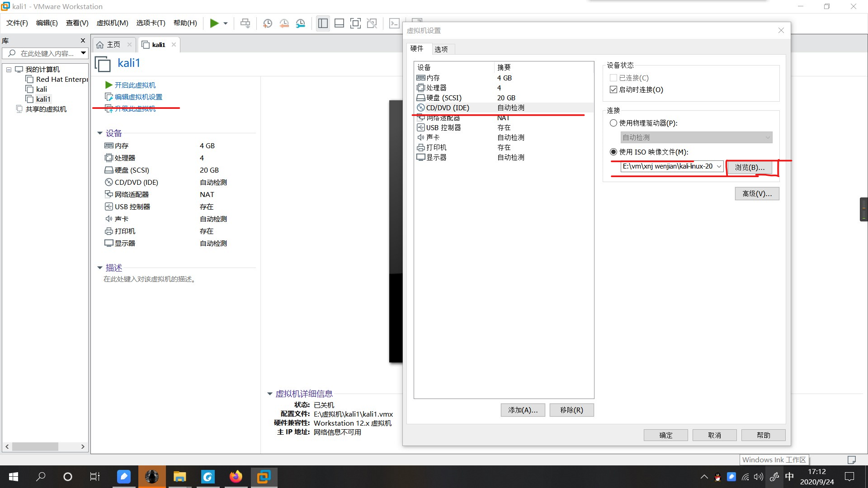Open the snapshot manager toolbar icon
868x488 pixels.
point(301,23)
